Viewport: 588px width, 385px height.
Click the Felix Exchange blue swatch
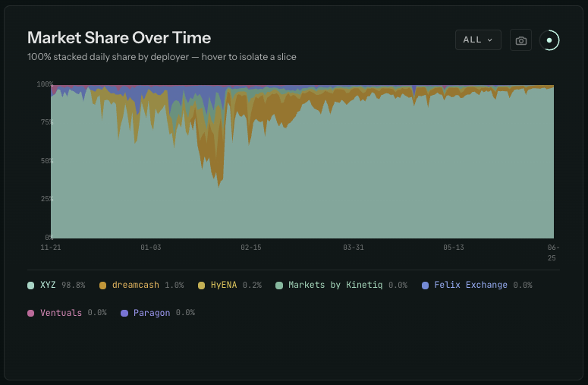(x=425, y=286)
